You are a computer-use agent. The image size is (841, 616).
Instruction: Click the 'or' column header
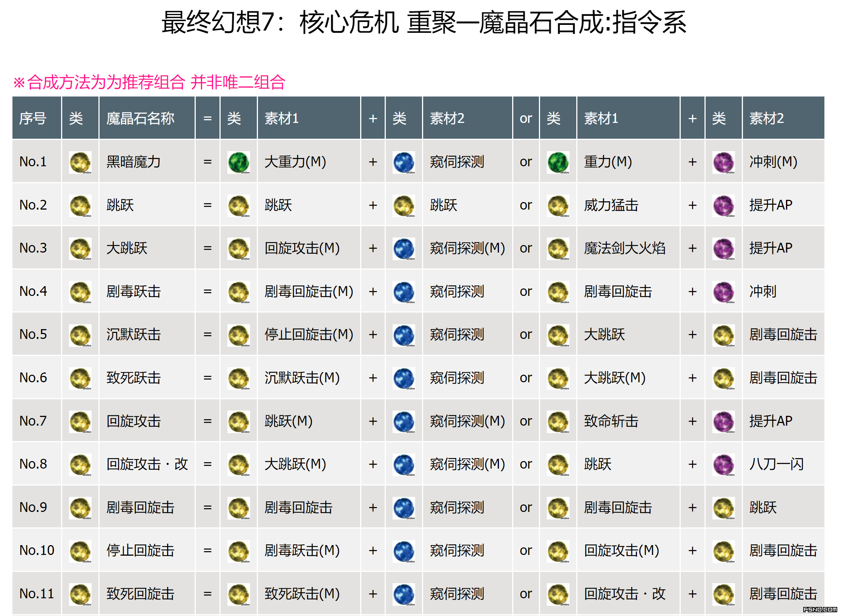click(x=526, y=118)
